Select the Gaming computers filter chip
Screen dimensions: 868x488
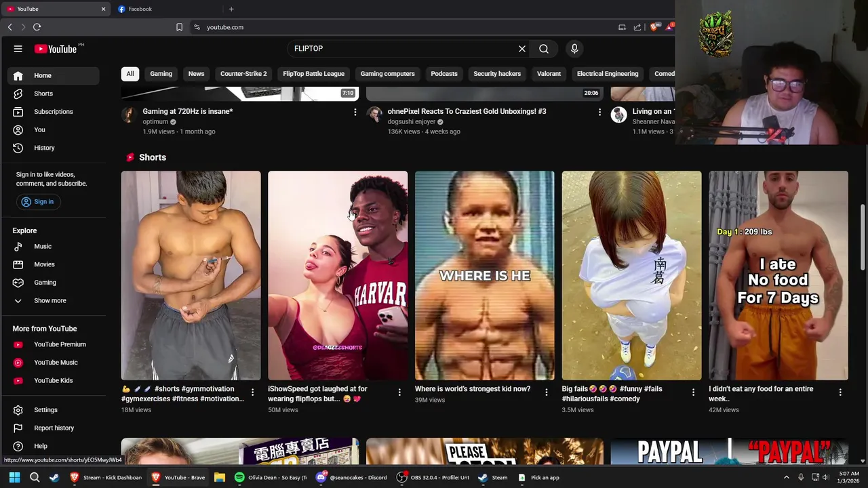(387, 74)
